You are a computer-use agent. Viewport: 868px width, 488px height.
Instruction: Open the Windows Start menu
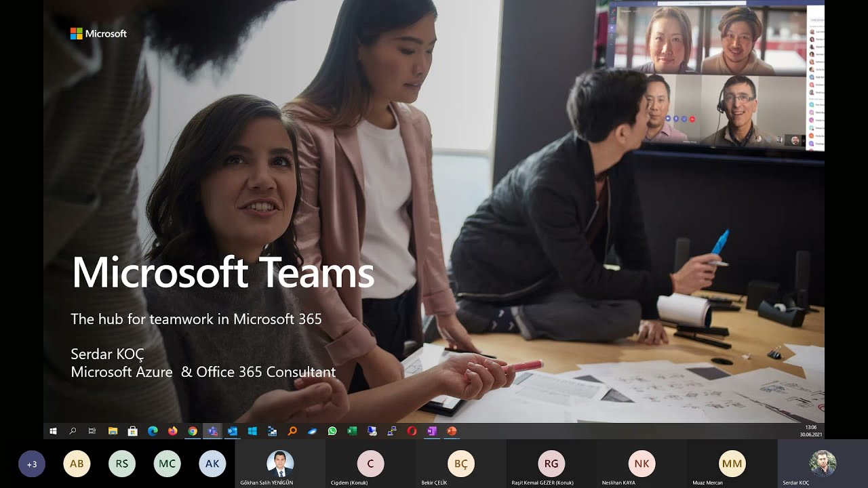pos(53,430)
